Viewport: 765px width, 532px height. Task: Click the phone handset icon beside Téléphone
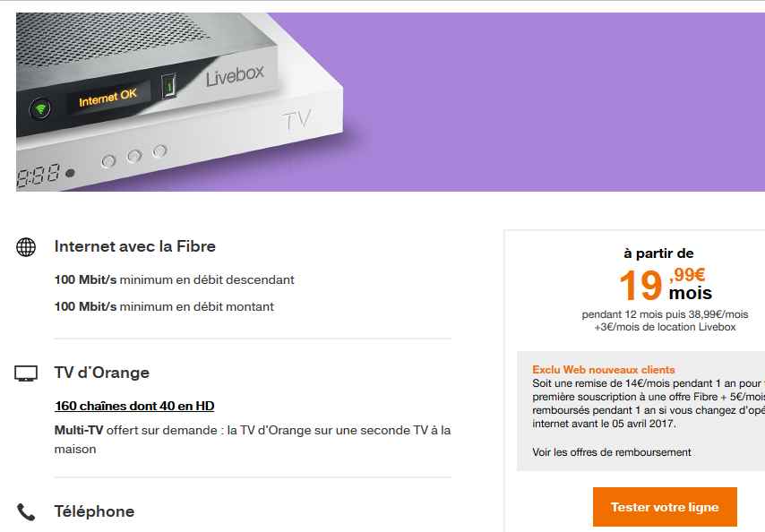pyautogui.click(x=26, y=511)
